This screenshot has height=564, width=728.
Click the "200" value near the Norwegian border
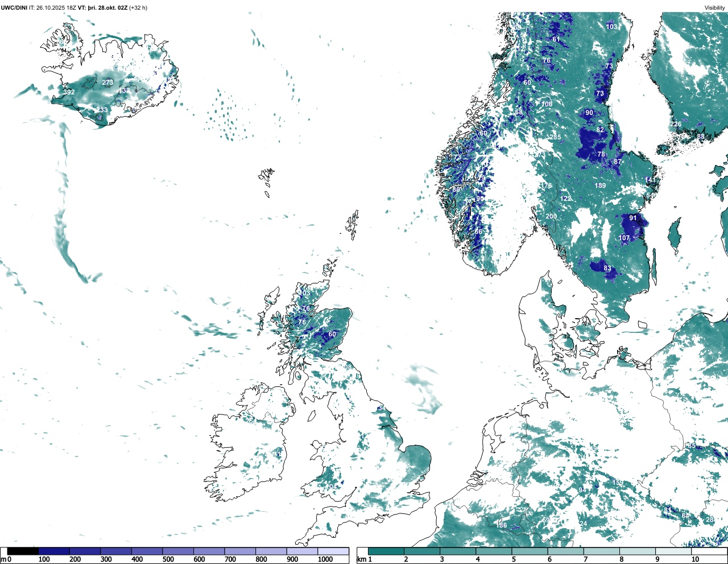click(x=551, y=216)
